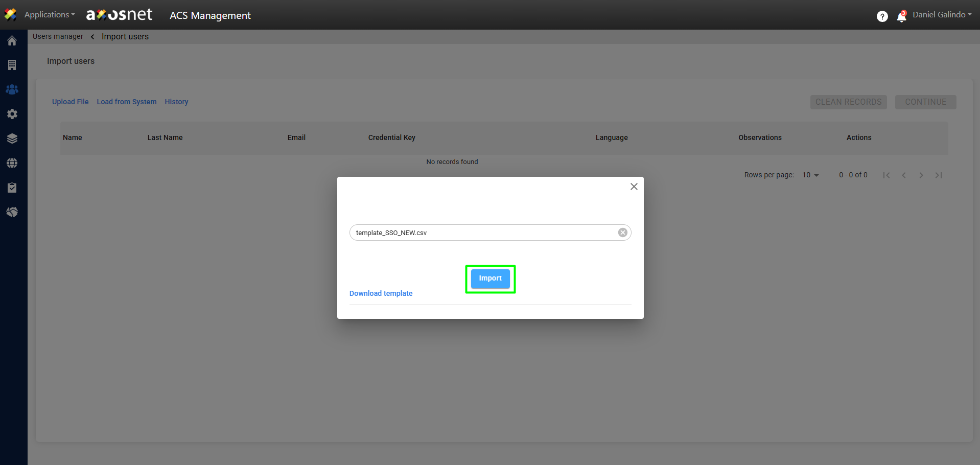Image resolution: width=980 pixels, height=465 pixels.
Task: Click the stacked layers sidebar icon
Action: coord(12,138)
